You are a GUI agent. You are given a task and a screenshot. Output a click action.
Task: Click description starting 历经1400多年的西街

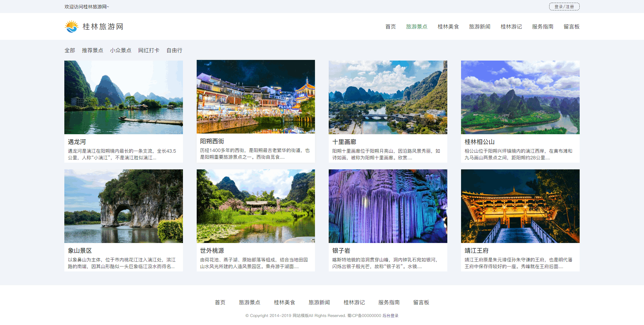255,154
